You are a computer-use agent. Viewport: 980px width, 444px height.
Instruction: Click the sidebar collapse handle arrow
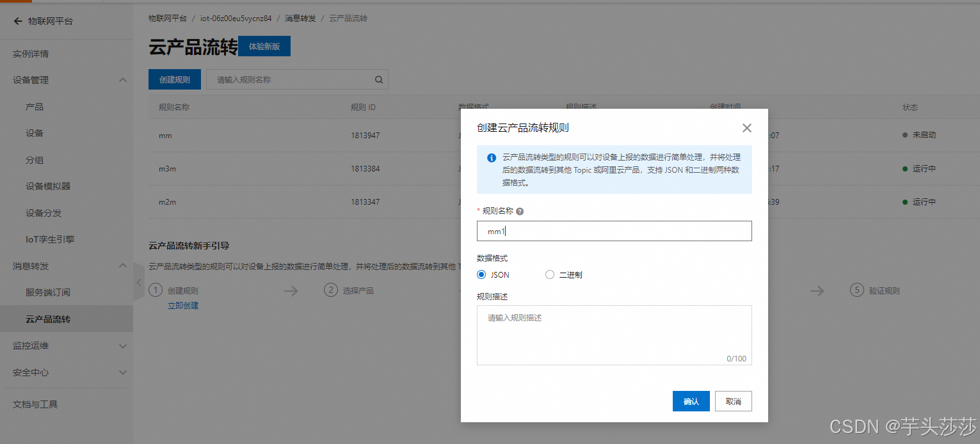click(x=139, y=281)
